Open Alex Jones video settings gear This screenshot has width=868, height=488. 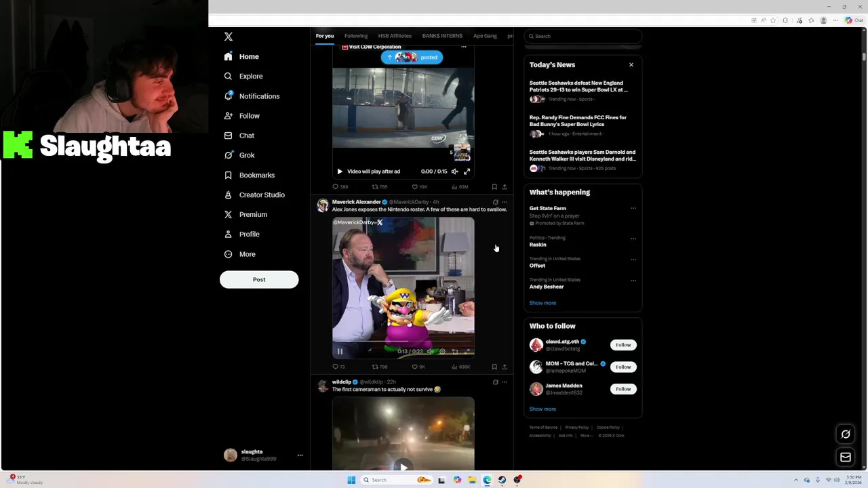point(442,351)
